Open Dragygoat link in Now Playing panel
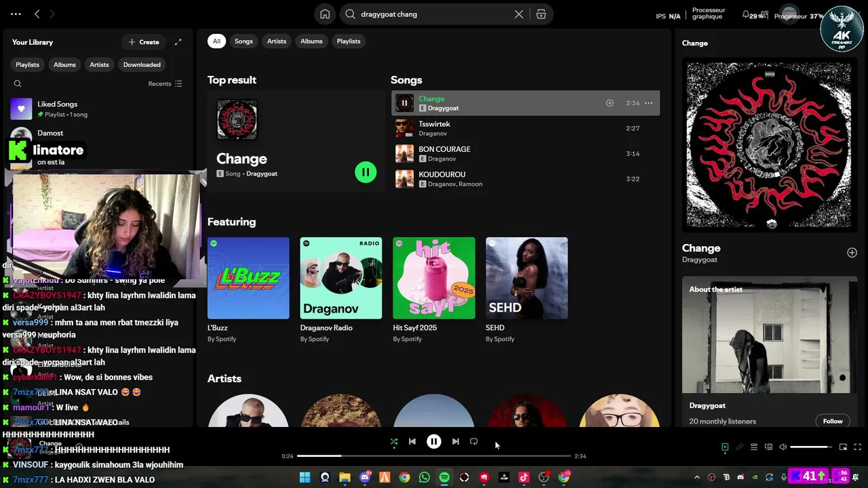The height and width of the screenshot is (488, 868). [700, 260]
